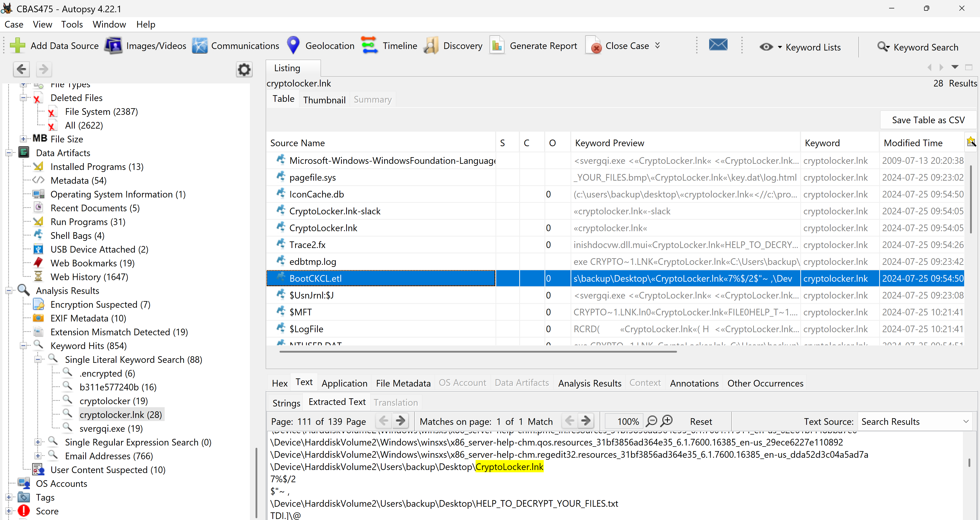The image size is (980, 520).
Task: Open the Discovery tool
Action: click(432, 46)
